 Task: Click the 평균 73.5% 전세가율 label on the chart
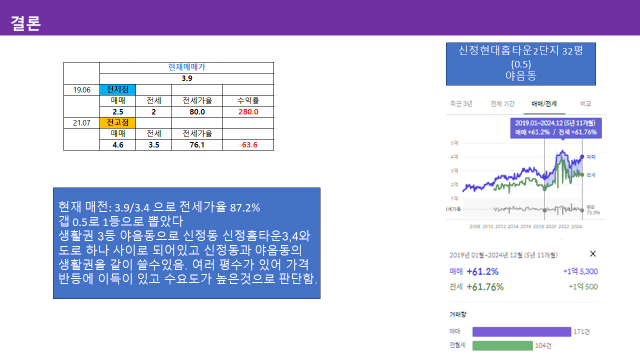click(x=593, y=210)
